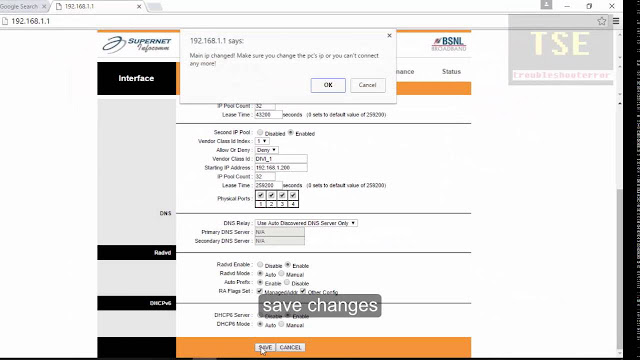
Task: Cancel the 192.168.1.1 alert dialog
Action: [367, 85]
